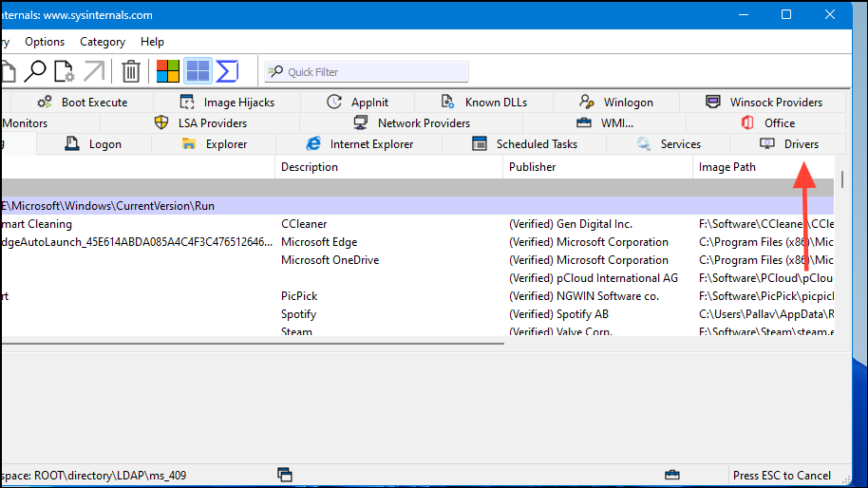Click the Gen Digital Inc. publisher cell

(571, 224)
